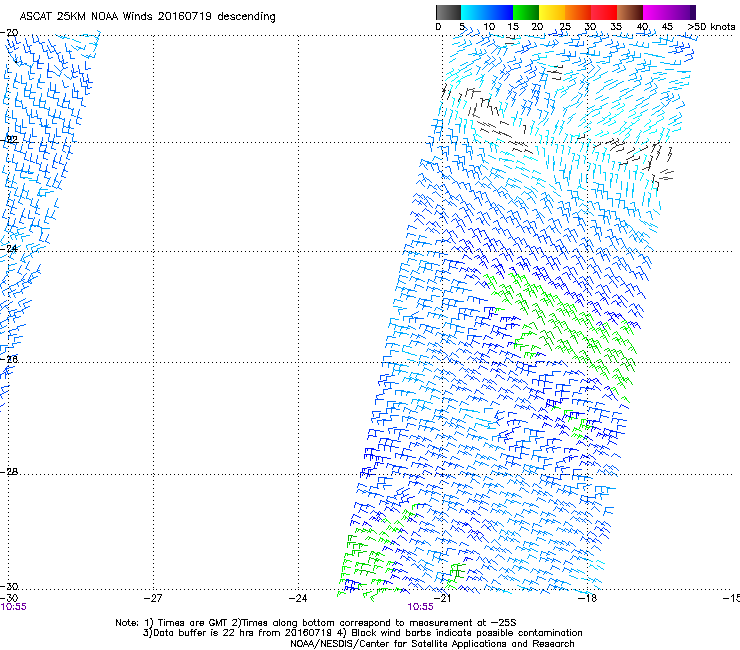Click the '-30' latitude axis label
This screenshot has height=650, width=740.
coord(10,587)
